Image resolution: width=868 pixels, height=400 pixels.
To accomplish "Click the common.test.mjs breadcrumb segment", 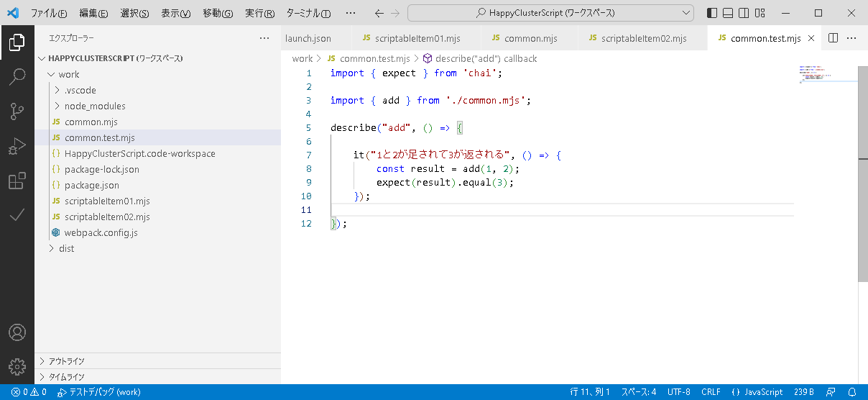I will click(369, 58).
